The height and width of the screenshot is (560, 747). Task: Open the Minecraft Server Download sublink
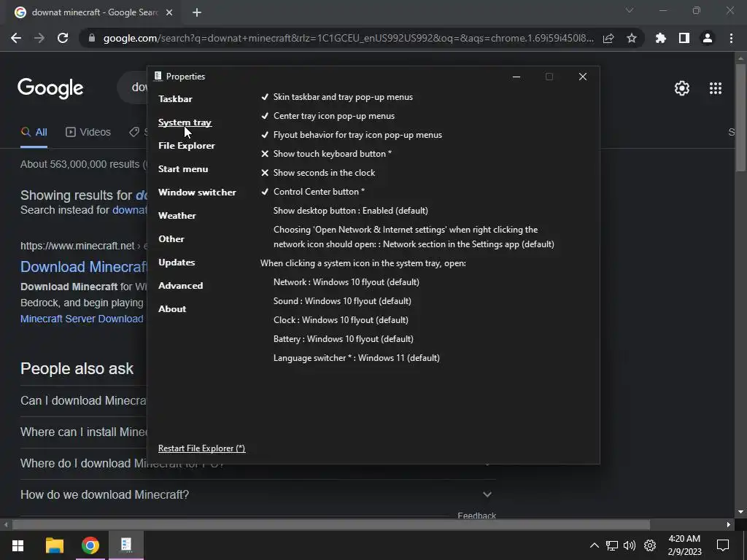[x=82, y=319]
